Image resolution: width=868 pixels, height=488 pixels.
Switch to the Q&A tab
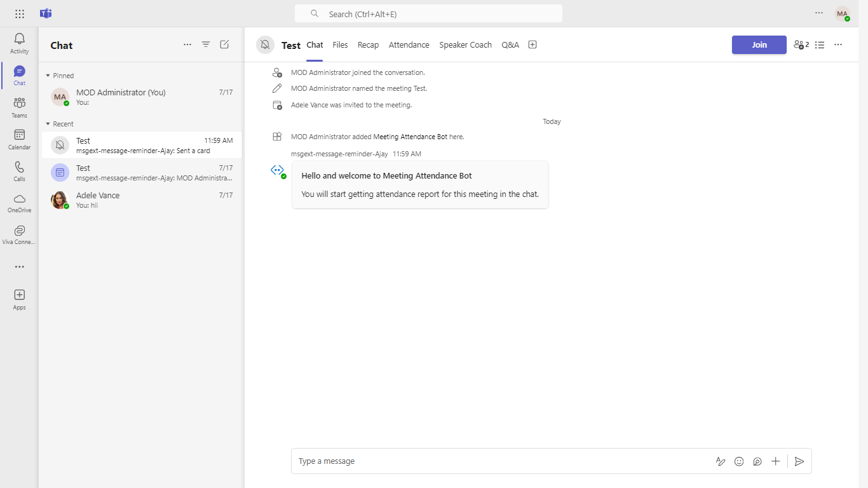click(510, 44)
